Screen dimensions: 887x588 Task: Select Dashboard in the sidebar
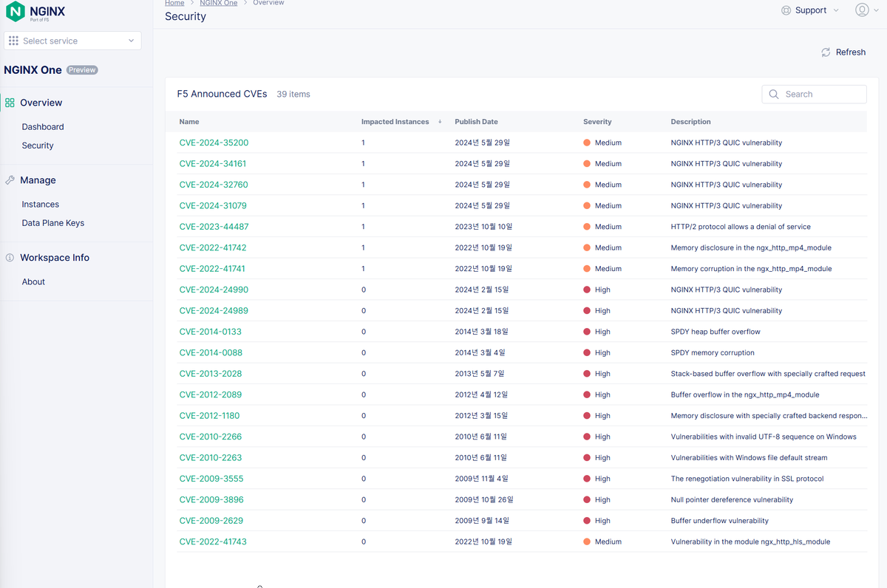tap(42, 126)
